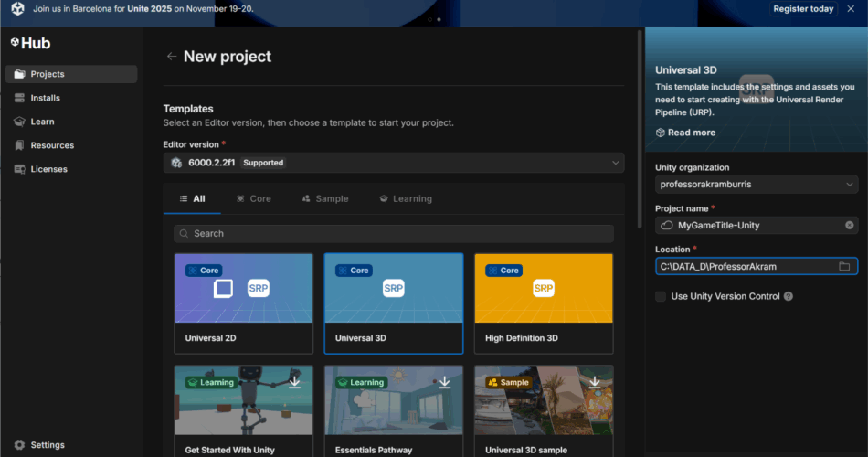
Task: Expand the Editor version dropdown
Action: tap(394, 163)
